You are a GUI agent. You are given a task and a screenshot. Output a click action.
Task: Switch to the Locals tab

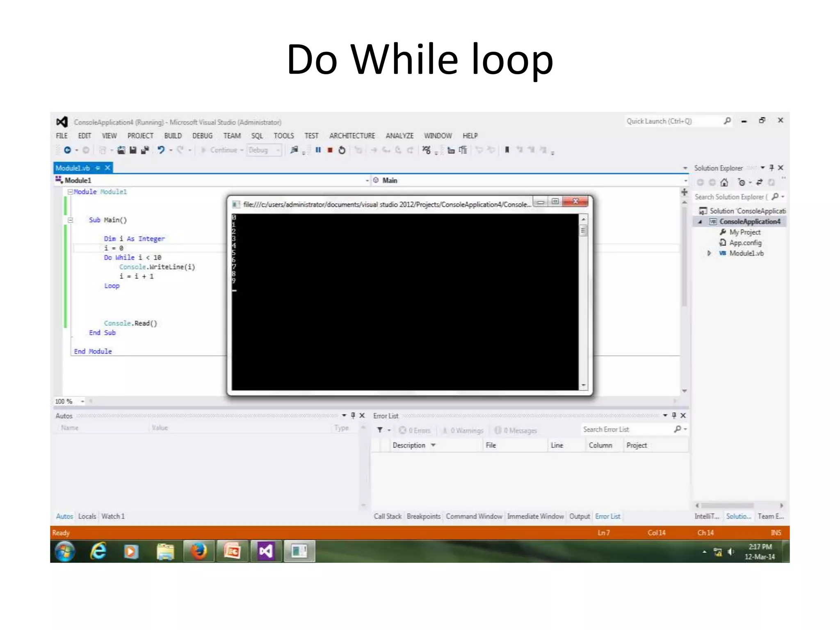point(87,516)
